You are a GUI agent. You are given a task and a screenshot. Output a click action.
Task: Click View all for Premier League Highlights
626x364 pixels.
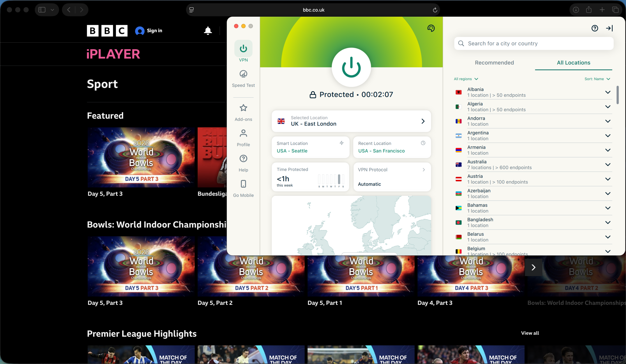click(530, 333)
